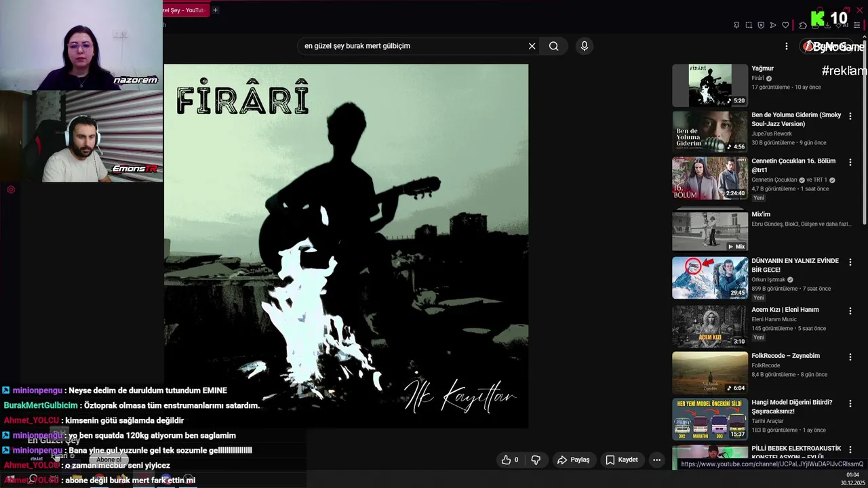Open the Yağmur video thumbnail
Image resolution: width=868 pixels, height=488 pixels.
(x=710, y=85)
